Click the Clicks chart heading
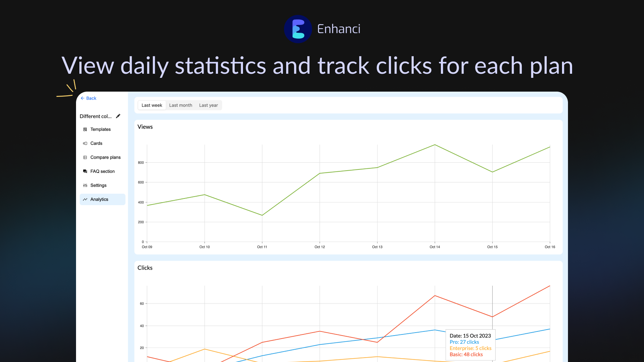The height and width of the screenshot is (362, 644). 145,268
